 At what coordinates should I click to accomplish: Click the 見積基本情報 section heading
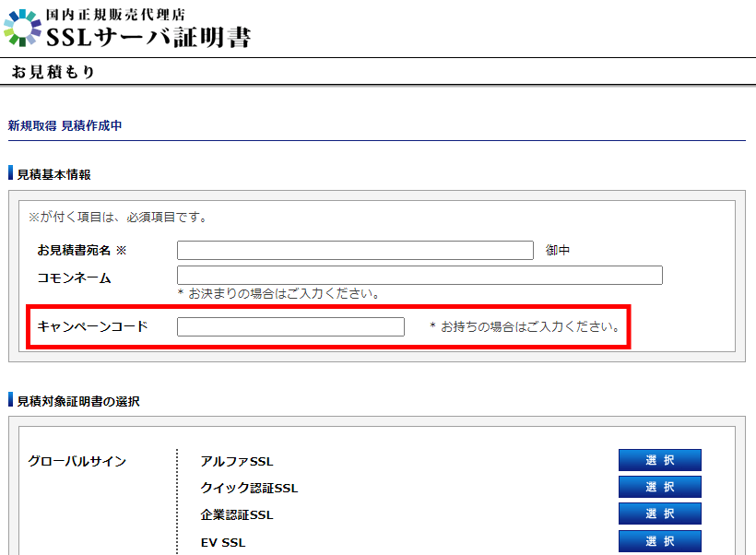54,174
